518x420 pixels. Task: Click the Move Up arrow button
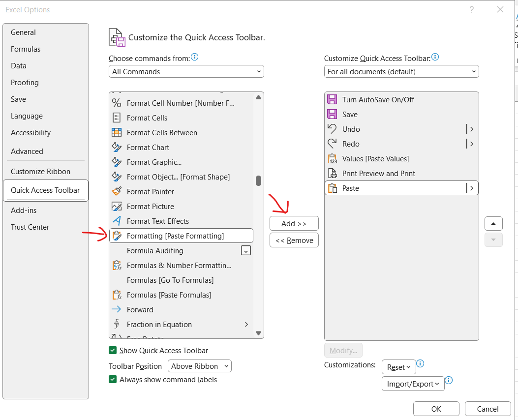pyautogui.click(x=493, y=224)
